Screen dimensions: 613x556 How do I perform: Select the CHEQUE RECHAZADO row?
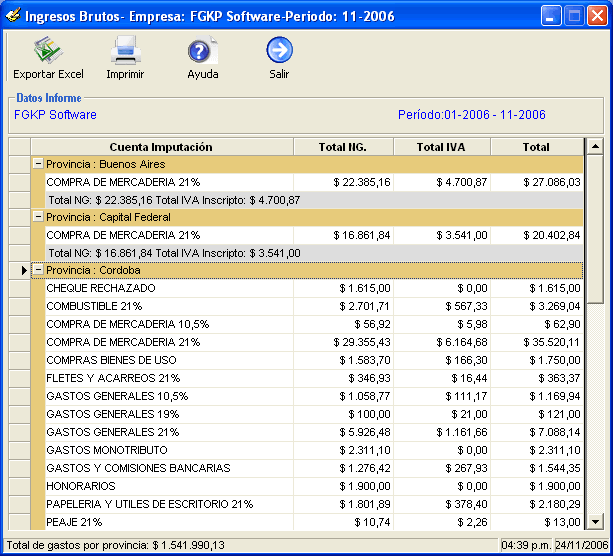(x=314, y=288)
